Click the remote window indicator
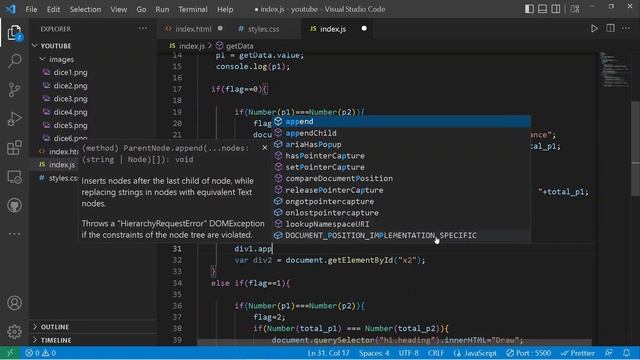 click(x=10, y=353)
